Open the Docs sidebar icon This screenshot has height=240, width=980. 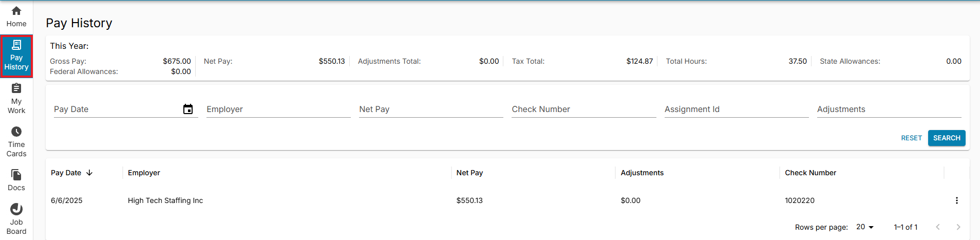pos(16,175)
